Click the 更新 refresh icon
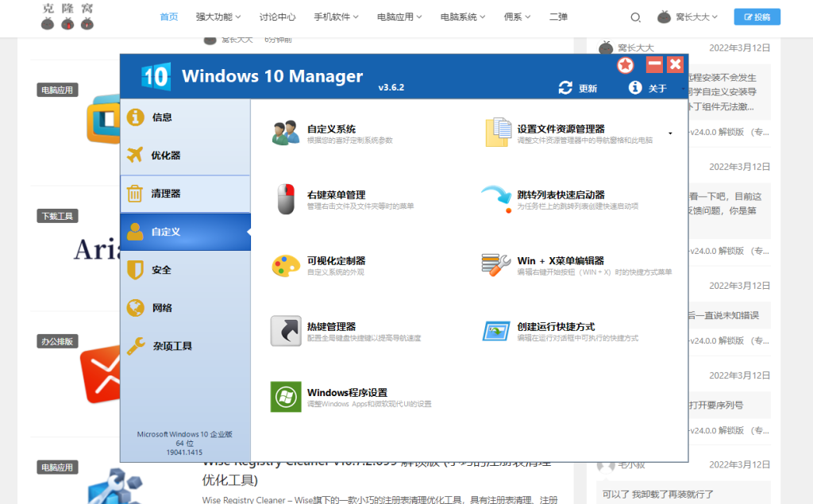Viewport: 813px width, 504px height. pyautogui.click(x=565, y=87)
